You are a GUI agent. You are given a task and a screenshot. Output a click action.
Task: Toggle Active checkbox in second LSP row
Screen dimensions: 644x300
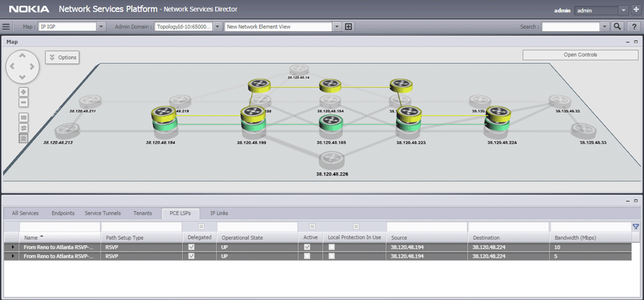(x=307, y=256)
